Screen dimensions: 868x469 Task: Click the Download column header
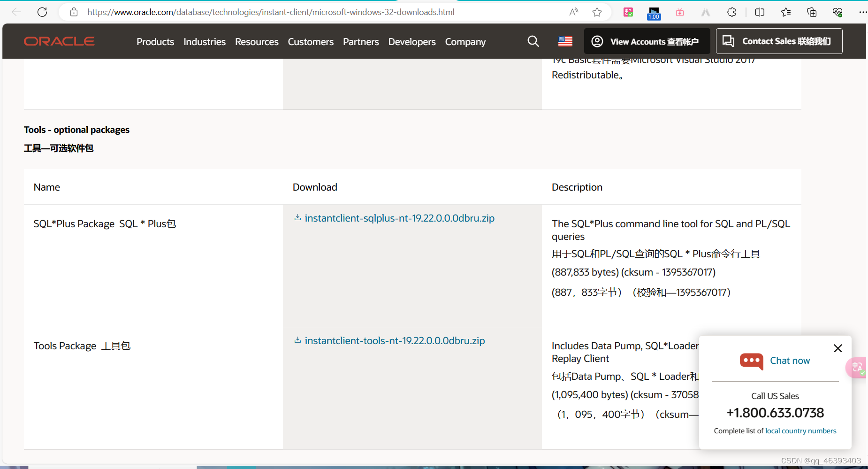point(315,187)
